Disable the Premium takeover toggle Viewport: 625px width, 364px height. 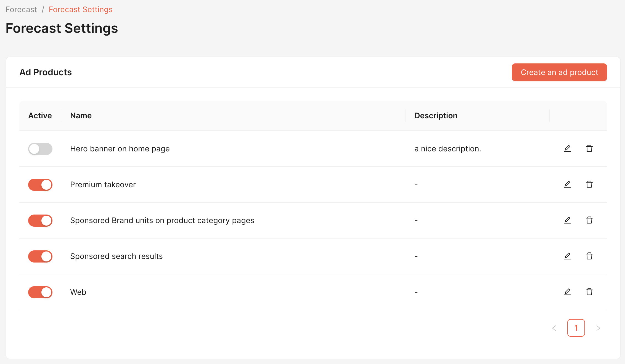tap(40, 185)
